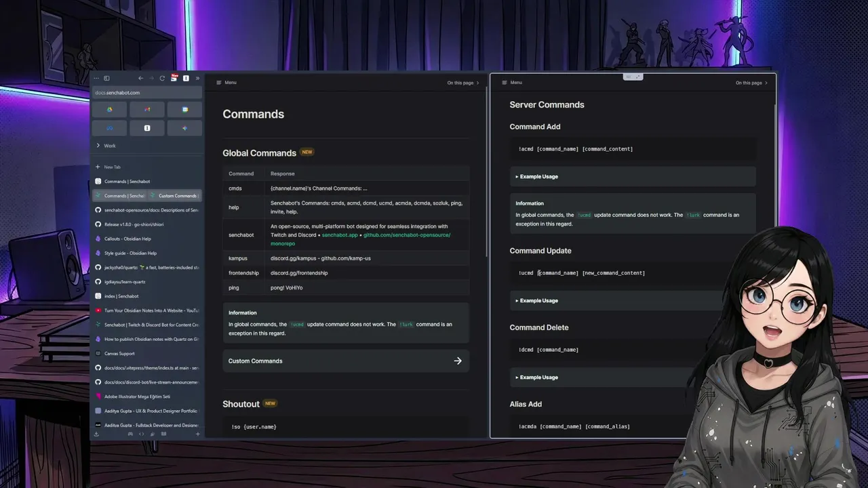868x488 pixels.
Task: Click the hamburger Menu icon in the right pane
Action: coord(505,83)
